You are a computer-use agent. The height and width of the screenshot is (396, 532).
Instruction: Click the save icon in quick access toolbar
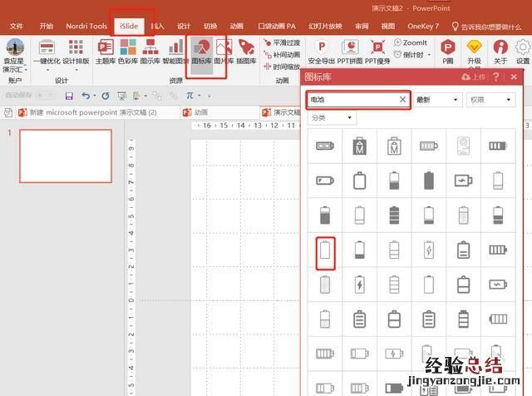click(69, 97)
